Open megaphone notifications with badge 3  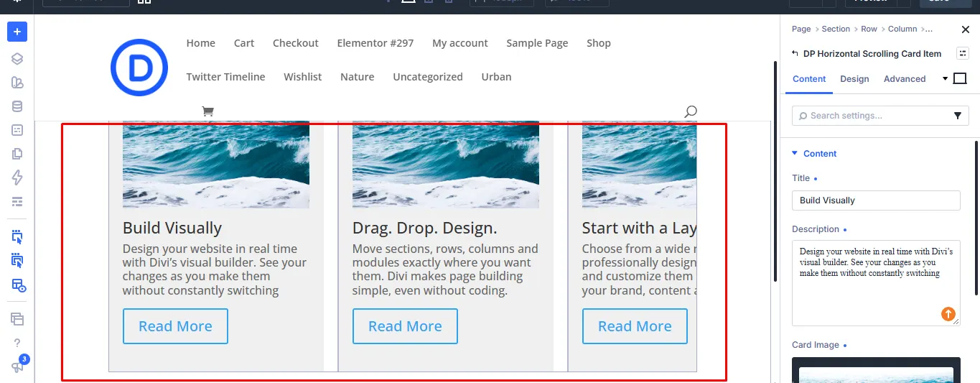[17, 366]
